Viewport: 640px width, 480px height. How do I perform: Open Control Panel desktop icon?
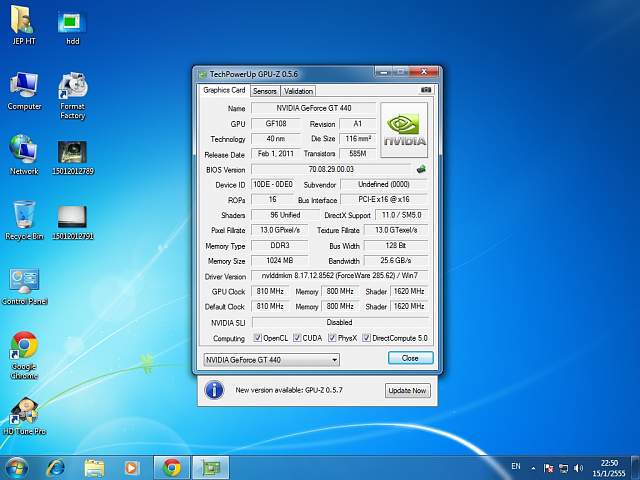[24, 282]
